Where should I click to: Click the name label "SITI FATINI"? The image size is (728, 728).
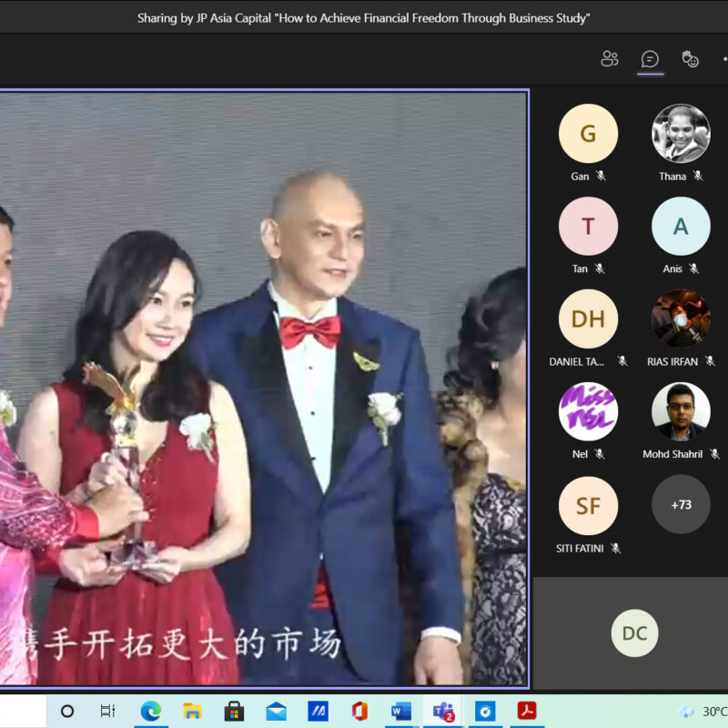[580, 549]
